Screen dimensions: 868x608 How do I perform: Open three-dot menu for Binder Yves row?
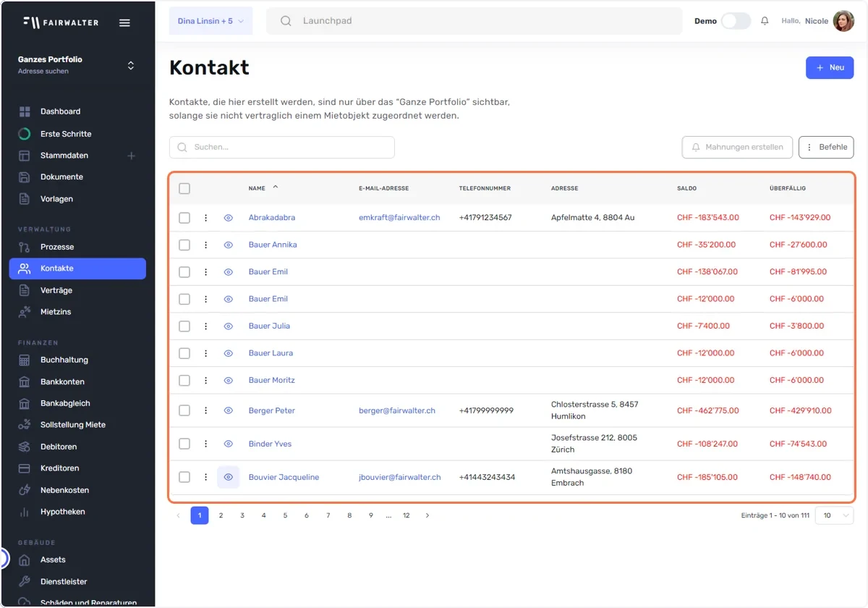[206, 444]
